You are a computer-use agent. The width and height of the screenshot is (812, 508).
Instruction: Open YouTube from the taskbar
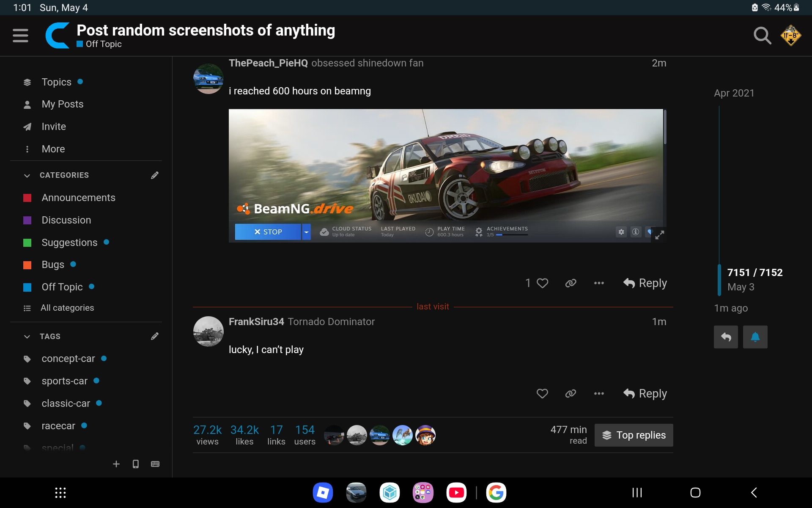(456, 493)
